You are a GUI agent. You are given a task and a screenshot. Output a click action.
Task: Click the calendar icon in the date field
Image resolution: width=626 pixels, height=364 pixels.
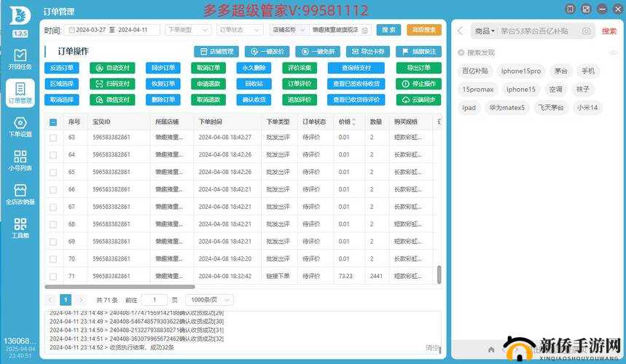71,30
